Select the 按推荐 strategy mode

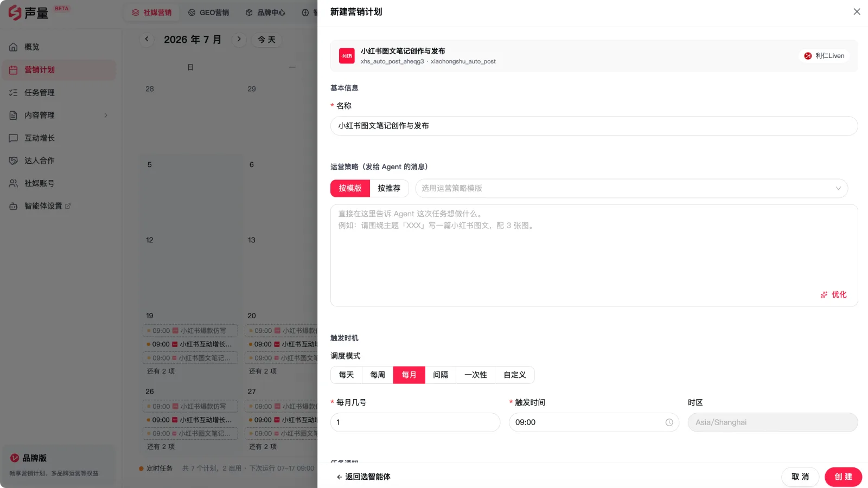tap(389, 188)
